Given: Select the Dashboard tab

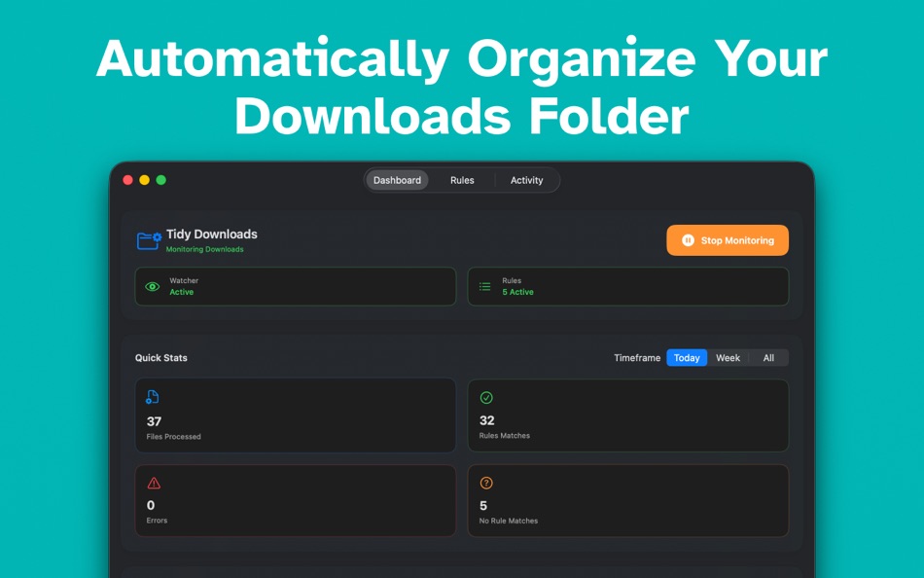Looking at the screenshot, I should coord(397,180).
